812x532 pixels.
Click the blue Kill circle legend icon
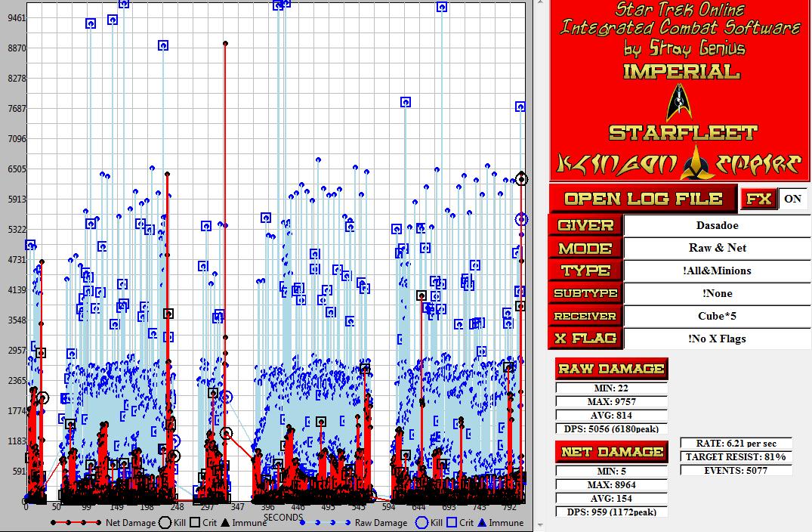[422, 523]
